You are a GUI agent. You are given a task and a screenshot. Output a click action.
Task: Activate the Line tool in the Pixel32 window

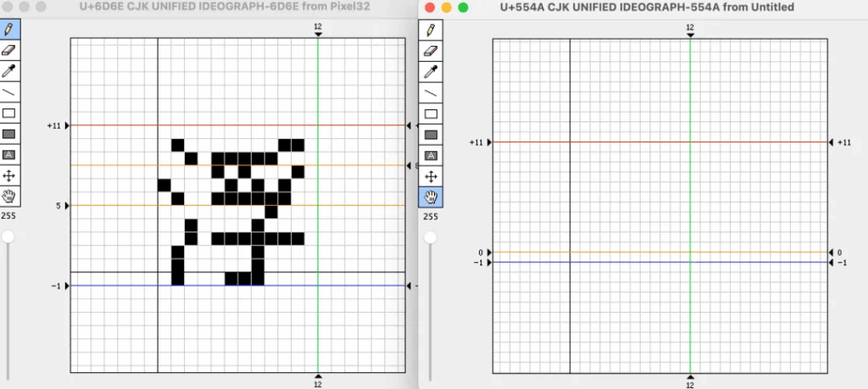(x=9, y=92)
